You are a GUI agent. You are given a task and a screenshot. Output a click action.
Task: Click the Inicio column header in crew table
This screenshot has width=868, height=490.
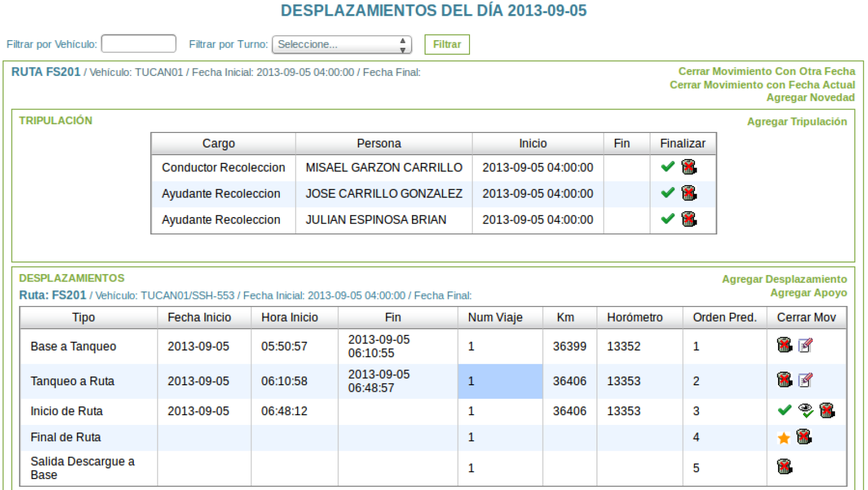(x=538, y=143)
